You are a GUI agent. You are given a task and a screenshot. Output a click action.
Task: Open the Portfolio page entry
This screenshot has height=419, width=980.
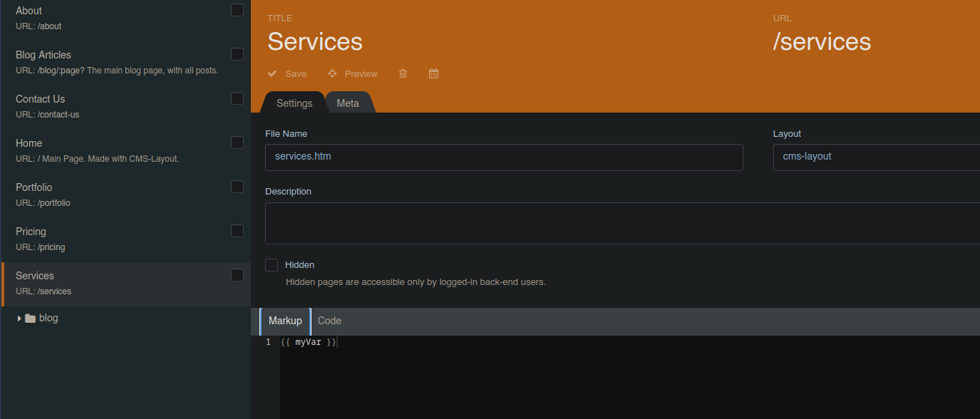[x=125, y=195]
